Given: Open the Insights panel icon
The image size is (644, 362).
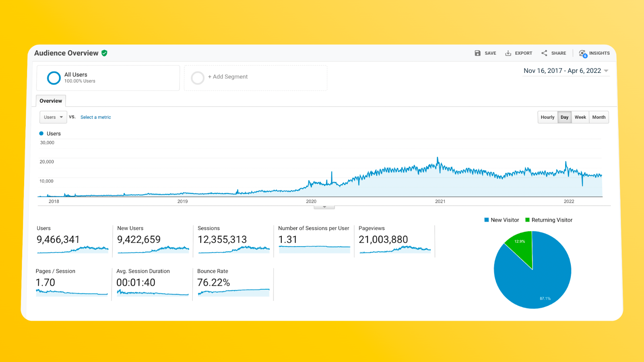Looking at the screenshot, I should [582, 53].
